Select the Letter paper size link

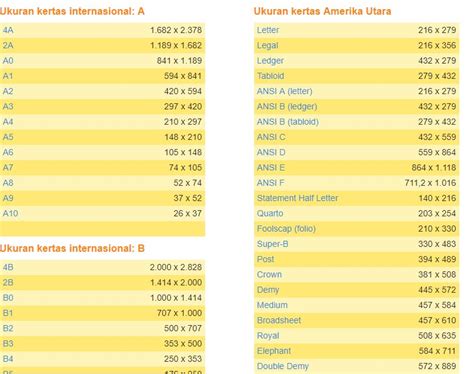click(x=268, y=30)
